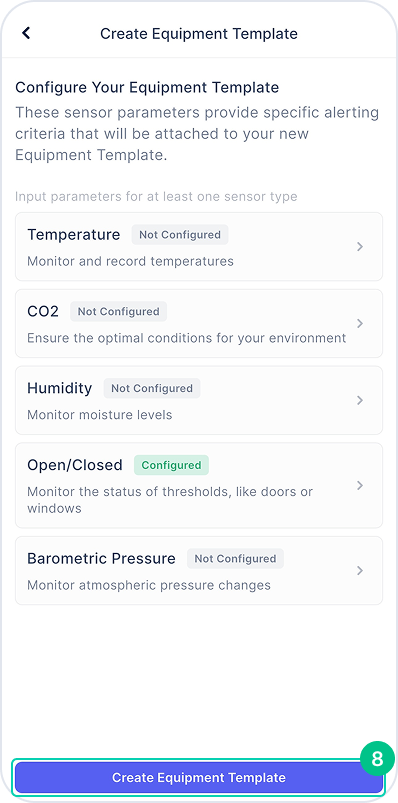
Task: Select the Temperature sensor title
Action: [x=74, y=235]
